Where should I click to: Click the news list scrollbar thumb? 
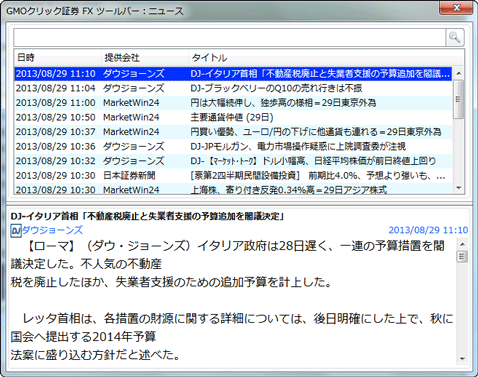coord(459,99)
